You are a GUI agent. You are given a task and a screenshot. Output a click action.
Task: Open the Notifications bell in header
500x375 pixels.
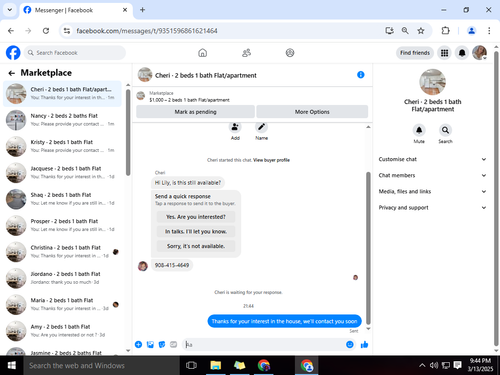(x=462, y=53)
